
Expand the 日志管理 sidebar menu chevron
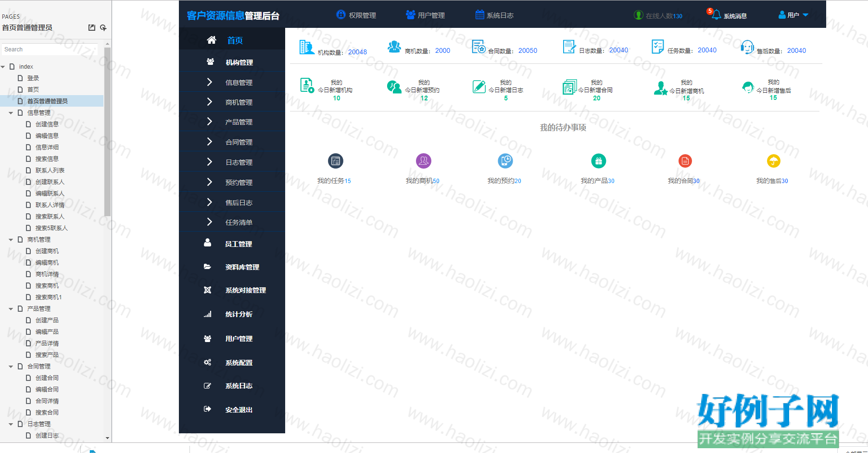pyautogui.click(x=210, y=162)
